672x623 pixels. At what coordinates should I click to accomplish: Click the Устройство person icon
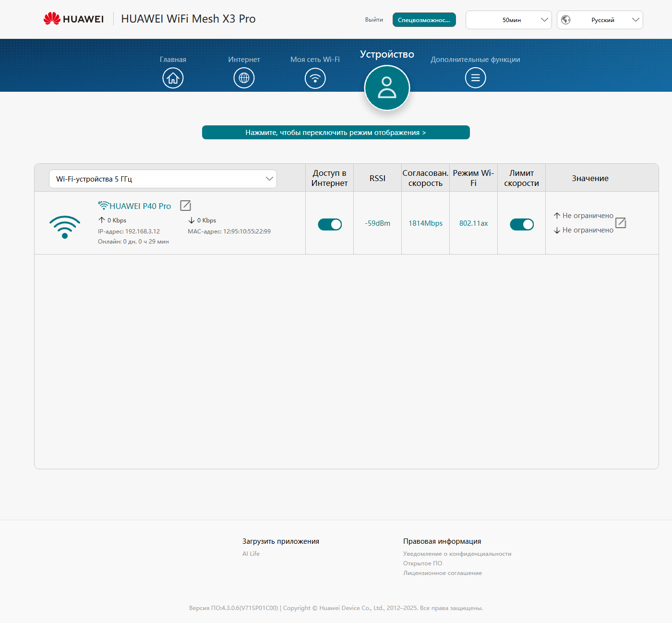(387, 88)
